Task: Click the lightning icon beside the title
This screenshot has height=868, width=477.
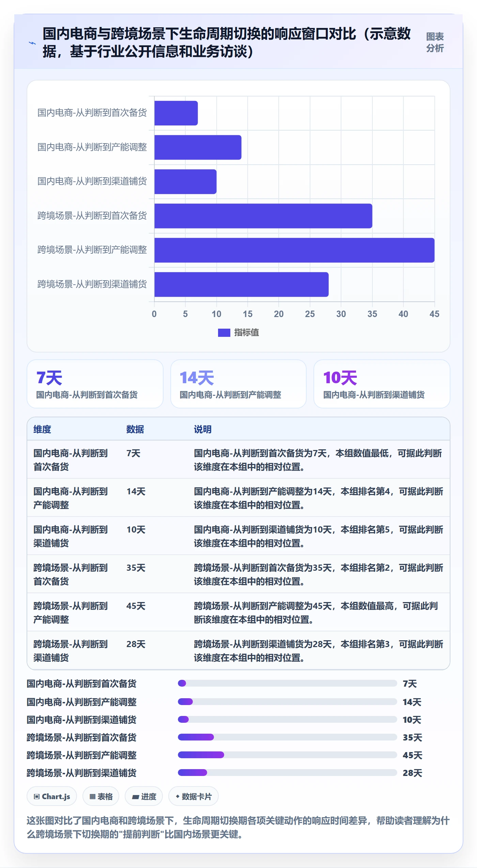Action: (x=32, y=43)
